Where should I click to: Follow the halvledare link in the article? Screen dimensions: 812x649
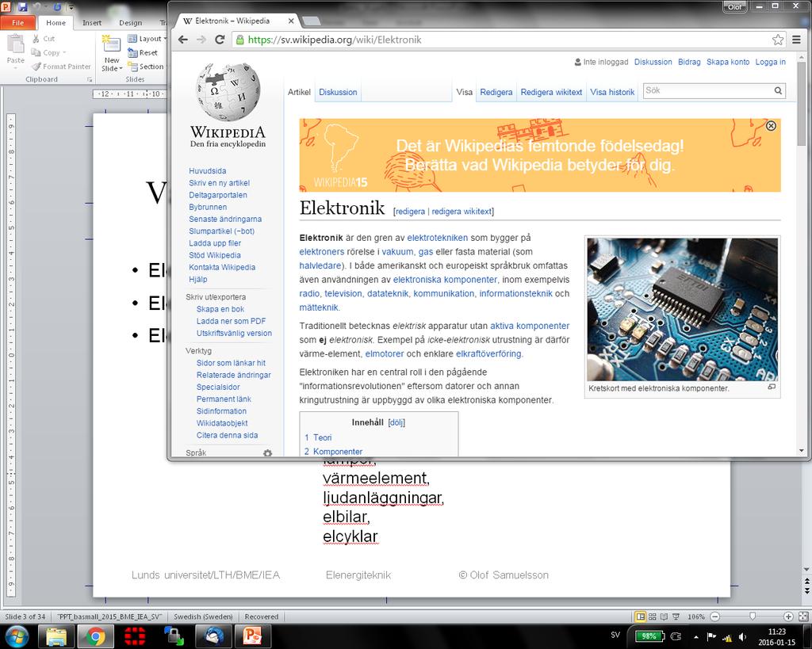point(320,265)
